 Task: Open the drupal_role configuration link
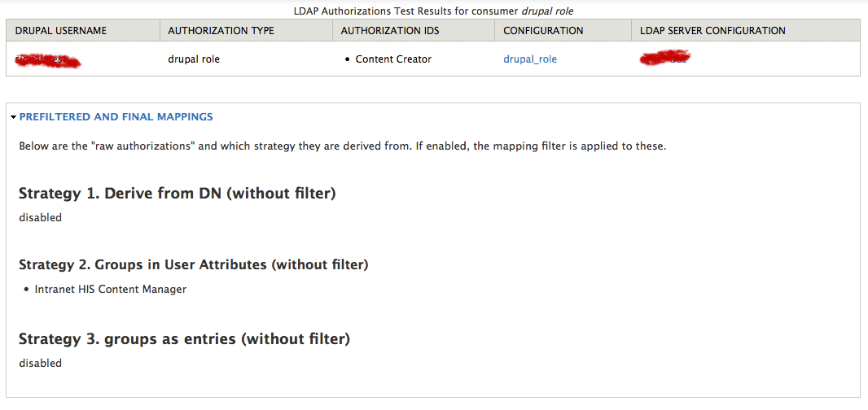click(530, 59)
